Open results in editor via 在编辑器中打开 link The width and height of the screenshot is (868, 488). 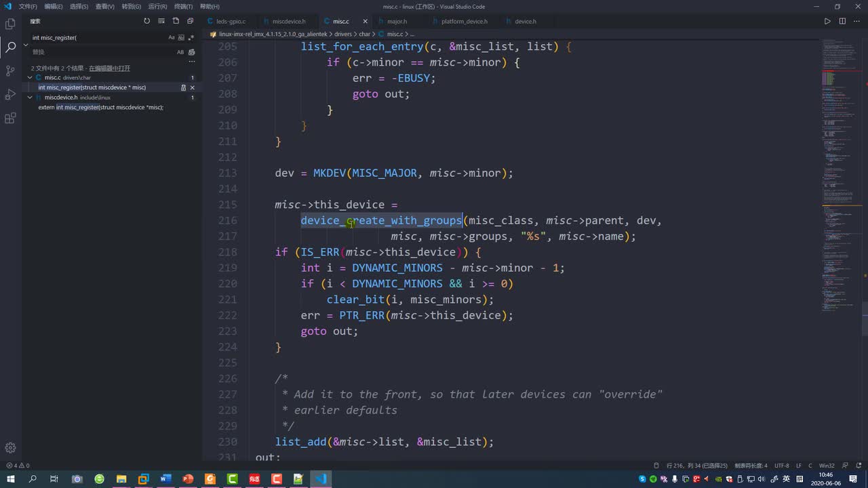click(x=109, y=68)
